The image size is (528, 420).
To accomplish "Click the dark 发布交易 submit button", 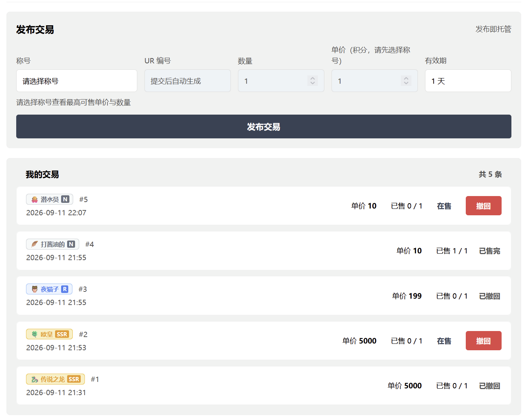I will [264, 127].
